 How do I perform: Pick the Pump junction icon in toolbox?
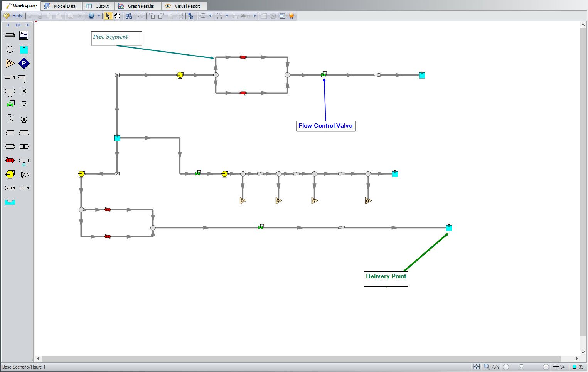[10, 175]
